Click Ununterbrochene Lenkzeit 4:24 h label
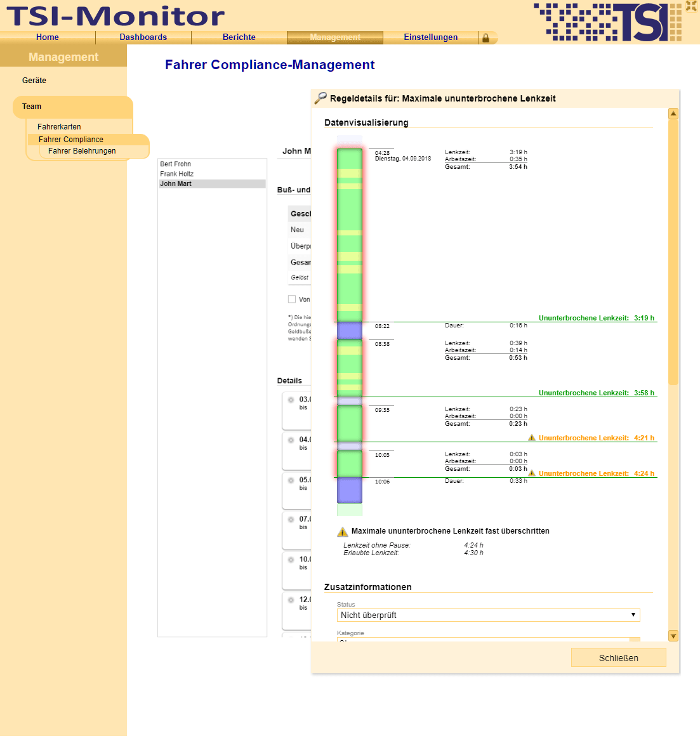700x743 pixels. coord(596,473)
